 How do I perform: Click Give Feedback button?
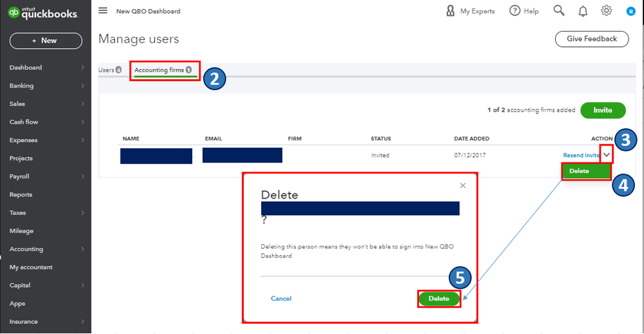[592, 39]
